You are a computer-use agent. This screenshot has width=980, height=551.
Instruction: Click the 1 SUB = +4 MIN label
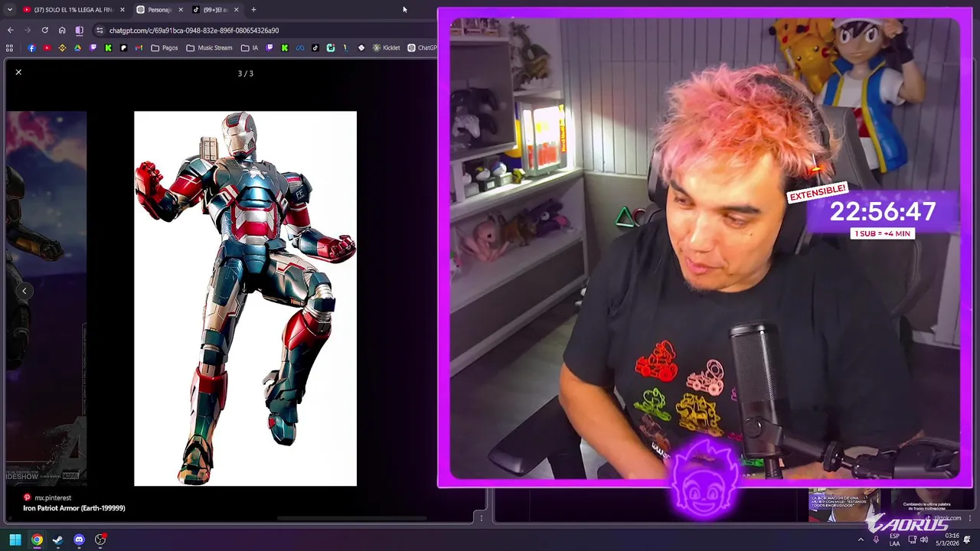883,233
